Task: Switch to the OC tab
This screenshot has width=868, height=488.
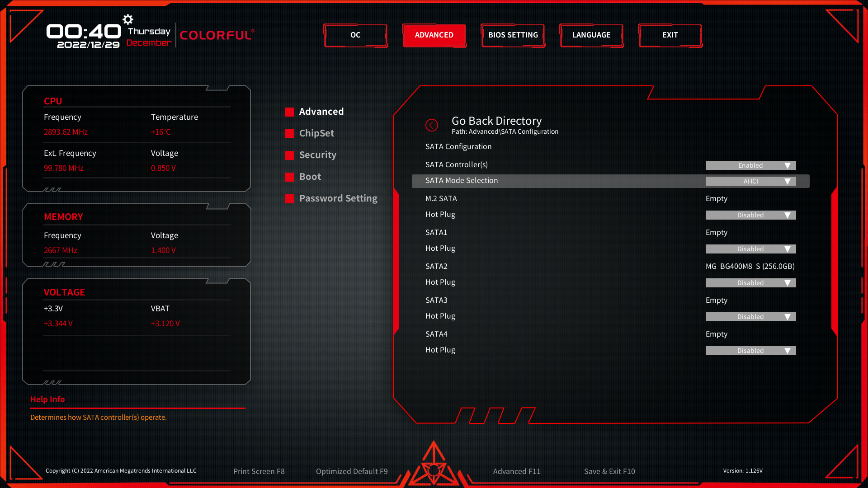Action: (x=355, y=35)
